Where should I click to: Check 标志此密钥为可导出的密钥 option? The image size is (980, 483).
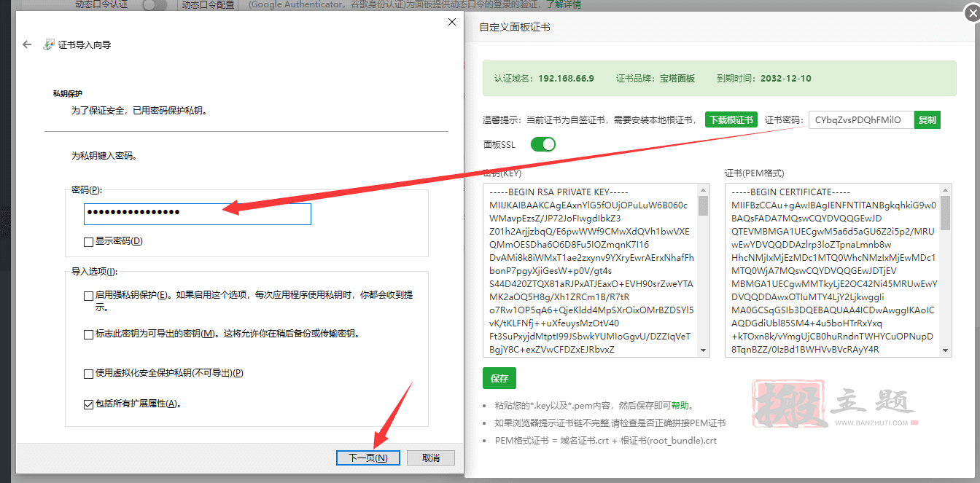(x=88, y=334)
